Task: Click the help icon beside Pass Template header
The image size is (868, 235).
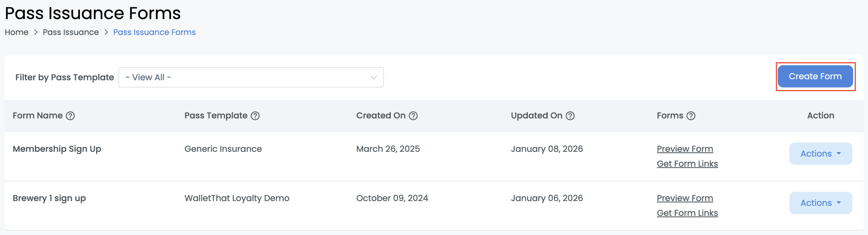Action: coord(256,116)
